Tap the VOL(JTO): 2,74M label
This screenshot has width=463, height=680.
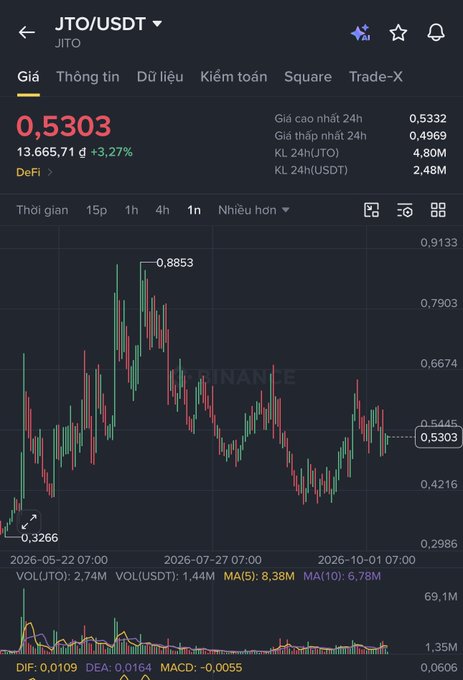click(x=61, y=576)
